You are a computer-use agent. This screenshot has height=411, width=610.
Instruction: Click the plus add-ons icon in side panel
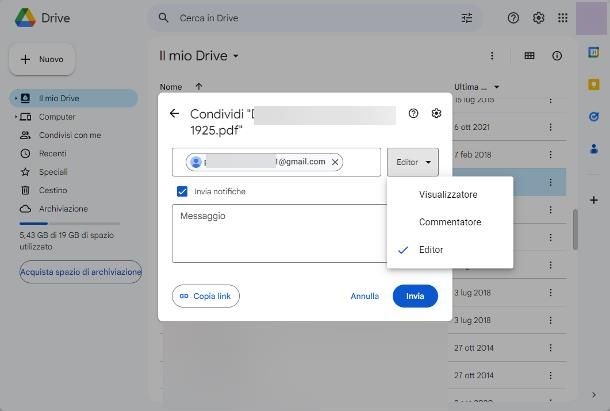coord(594,200)
